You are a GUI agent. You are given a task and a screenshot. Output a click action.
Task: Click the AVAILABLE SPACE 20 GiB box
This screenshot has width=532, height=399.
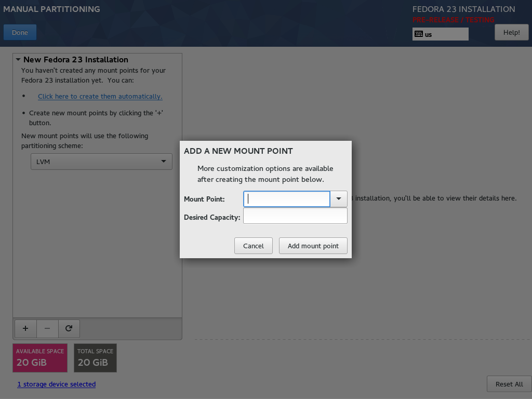40,358
